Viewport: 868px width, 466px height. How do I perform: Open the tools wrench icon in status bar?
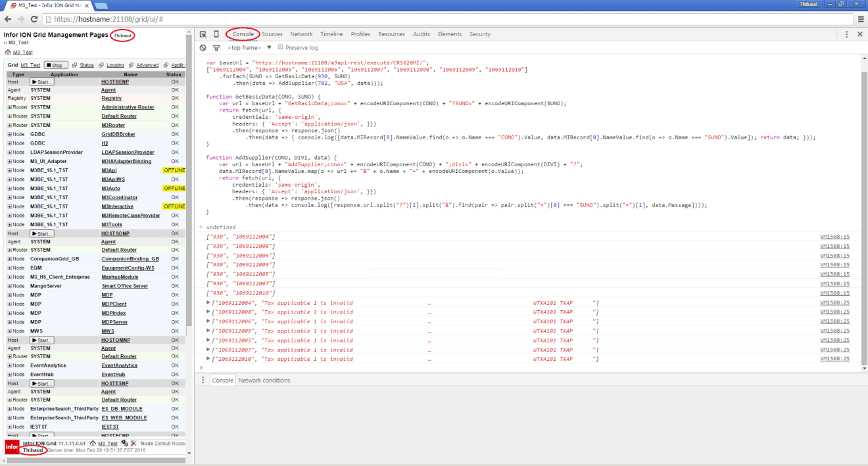click(x=133, y=444)
